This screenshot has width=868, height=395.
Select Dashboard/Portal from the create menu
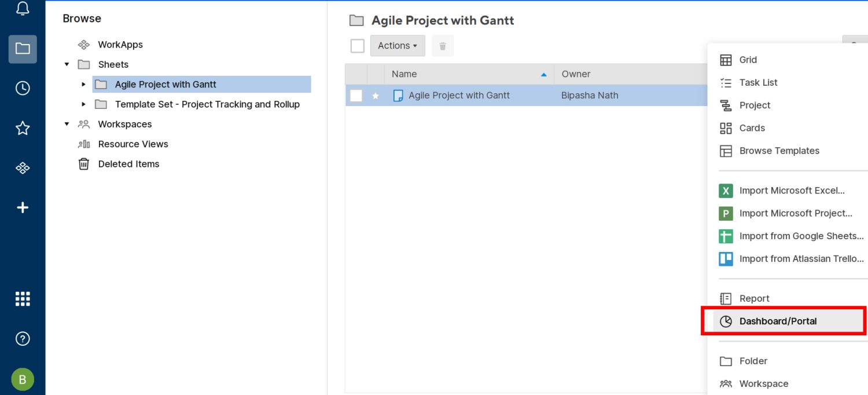coord(778,321)
